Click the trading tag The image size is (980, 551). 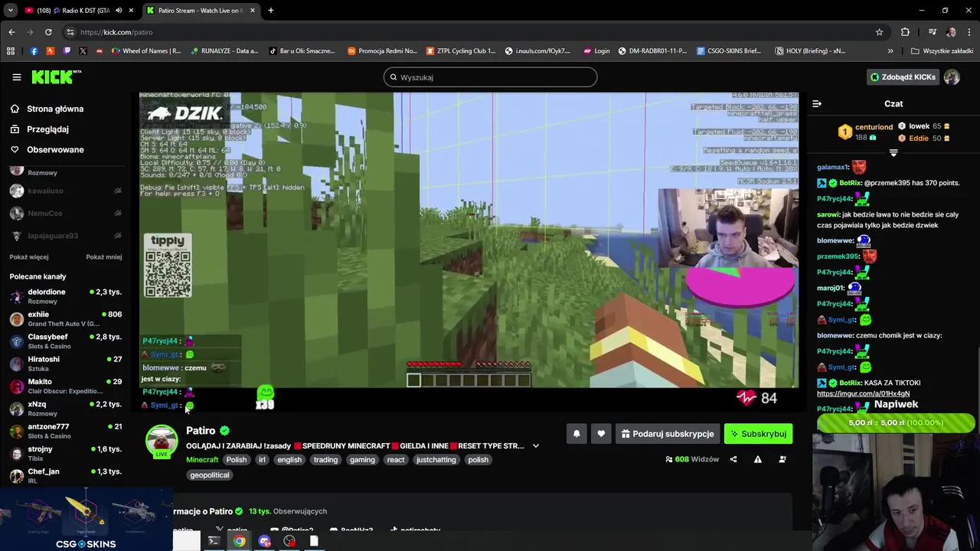tap(325, 460)
